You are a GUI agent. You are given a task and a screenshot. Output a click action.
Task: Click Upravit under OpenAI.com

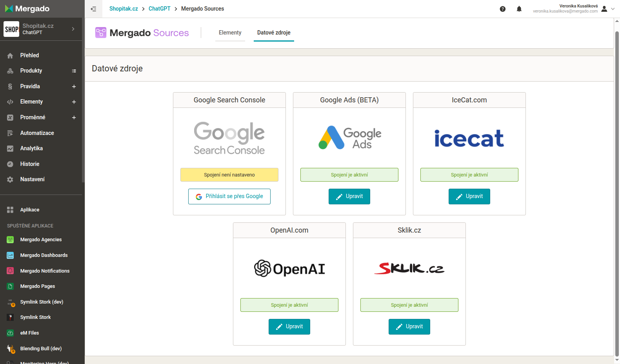(x=289, y=327)
